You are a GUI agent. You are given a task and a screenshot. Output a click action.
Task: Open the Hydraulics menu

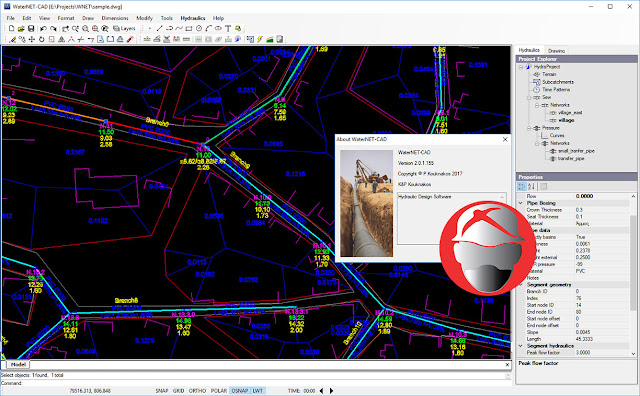click(x=193, y=18)
